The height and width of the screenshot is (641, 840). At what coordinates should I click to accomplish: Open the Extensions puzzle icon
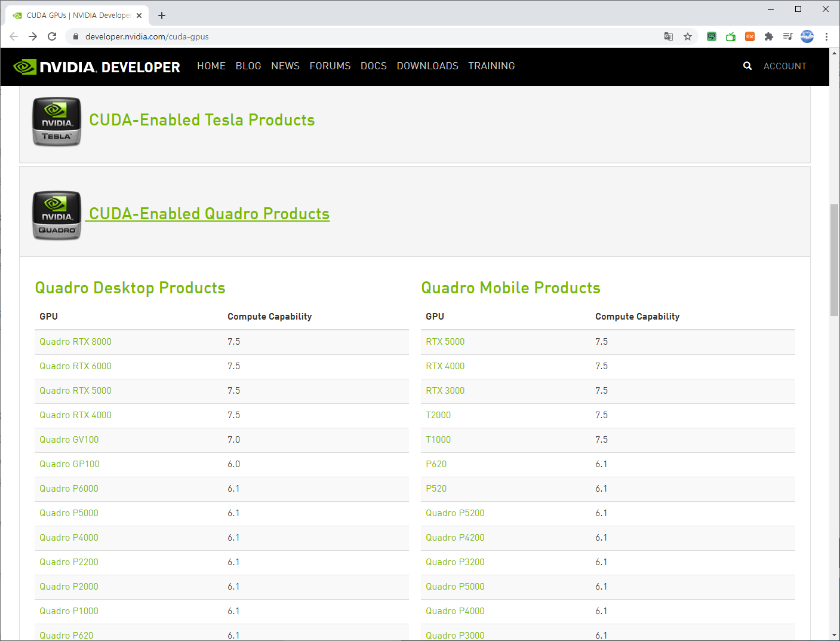[x=769, y=36]
